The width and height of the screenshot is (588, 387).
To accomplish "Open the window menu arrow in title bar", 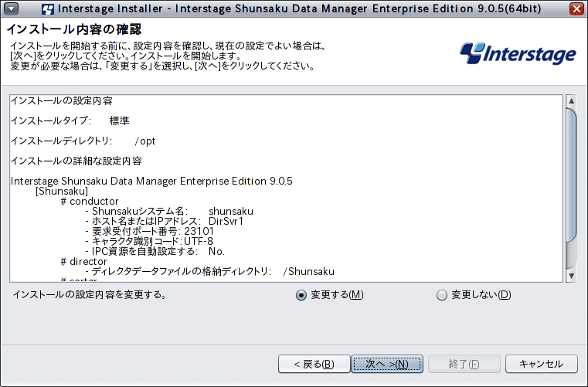I will coord(12,8).
